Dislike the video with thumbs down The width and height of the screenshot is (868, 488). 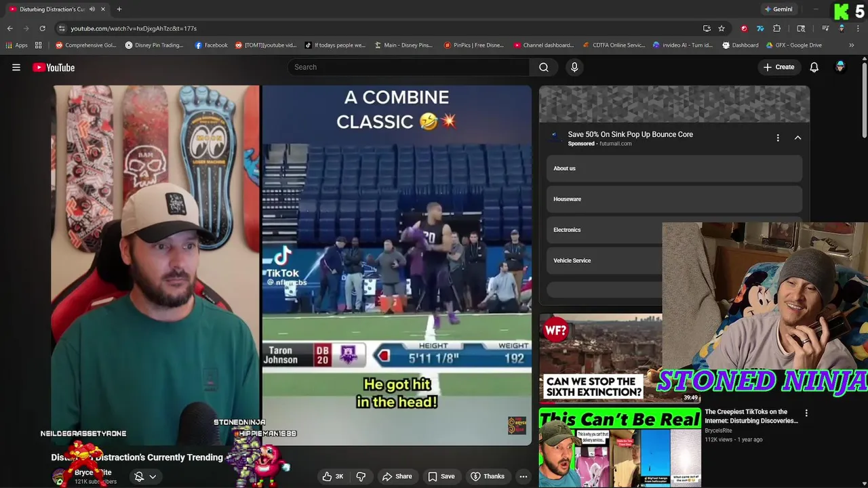coord(361,476)
